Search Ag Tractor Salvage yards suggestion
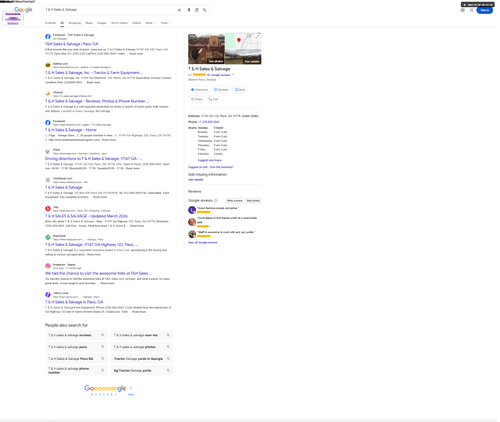The width and height of the screenshot is (500, 422). [142, 371]
